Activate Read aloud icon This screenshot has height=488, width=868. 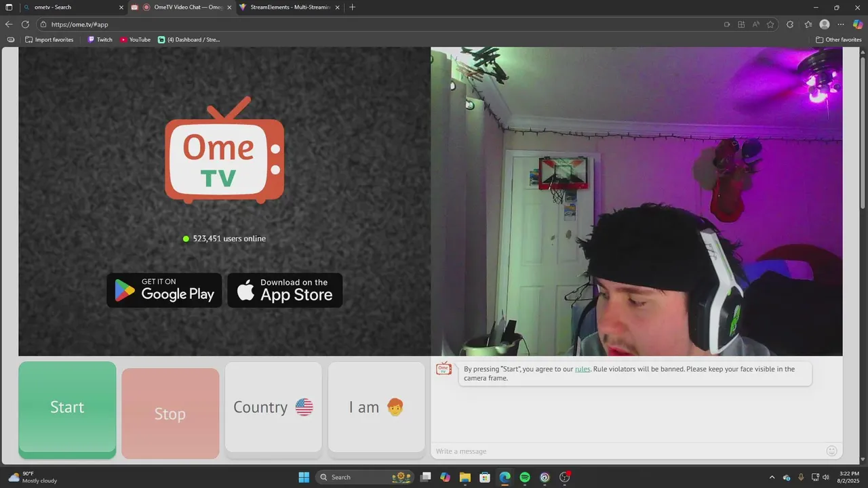click(756, 24)
